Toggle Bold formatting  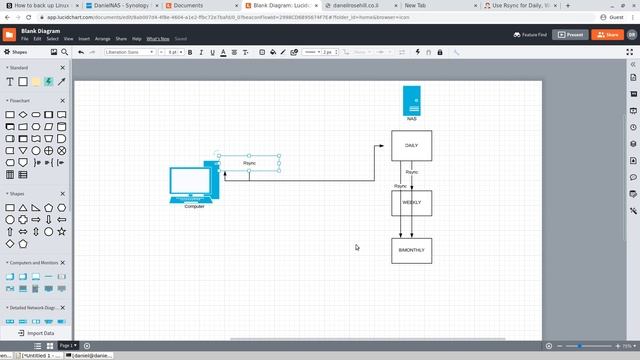[190, 52]
